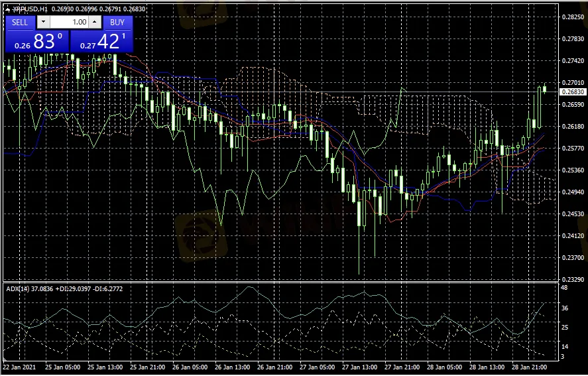Select the XRPUSD,H1 chart title text
This screenshot has width=588, height=376.
coord(30,9)
